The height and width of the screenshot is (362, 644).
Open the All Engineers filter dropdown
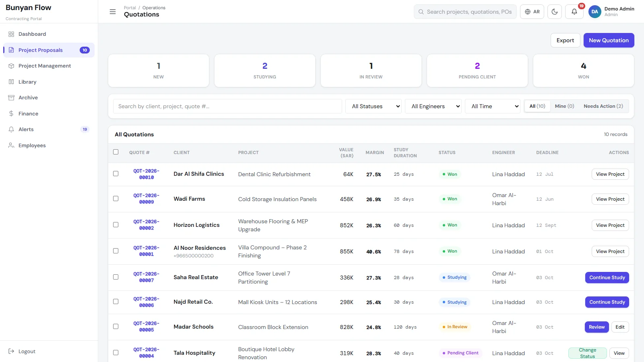pyautogui.click(x=433, y=106)
